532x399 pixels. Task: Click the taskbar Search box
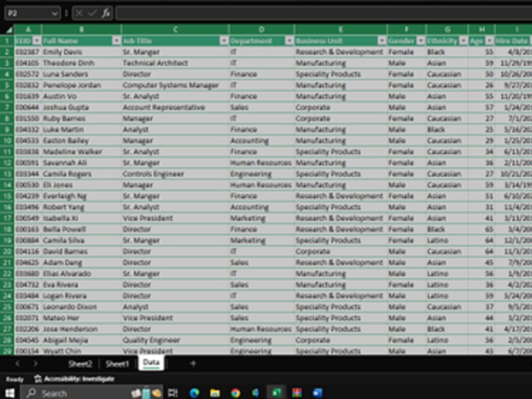pyautogui.click(x=92, y=393)
